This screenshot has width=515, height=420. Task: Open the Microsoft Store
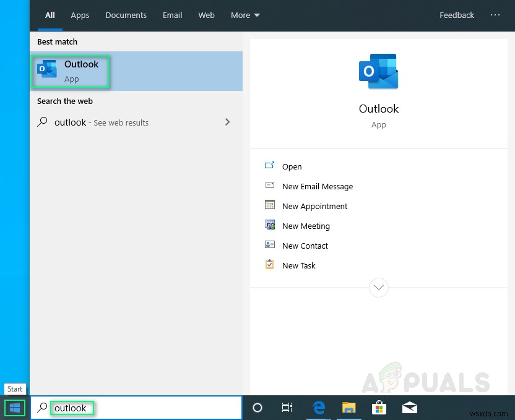coord(379,408)
